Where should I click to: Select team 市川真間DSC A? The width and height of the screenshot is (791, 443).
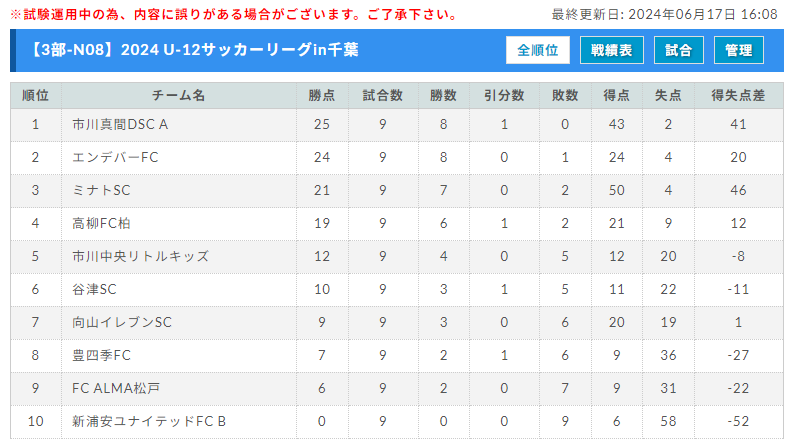pos(120,125)
